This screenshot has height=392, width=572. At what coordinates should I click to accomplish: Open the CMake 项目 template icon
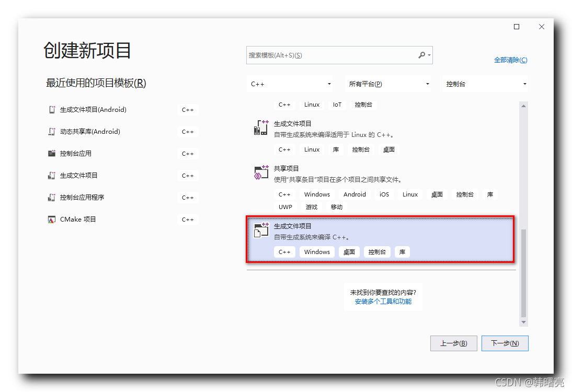(51, 219)
